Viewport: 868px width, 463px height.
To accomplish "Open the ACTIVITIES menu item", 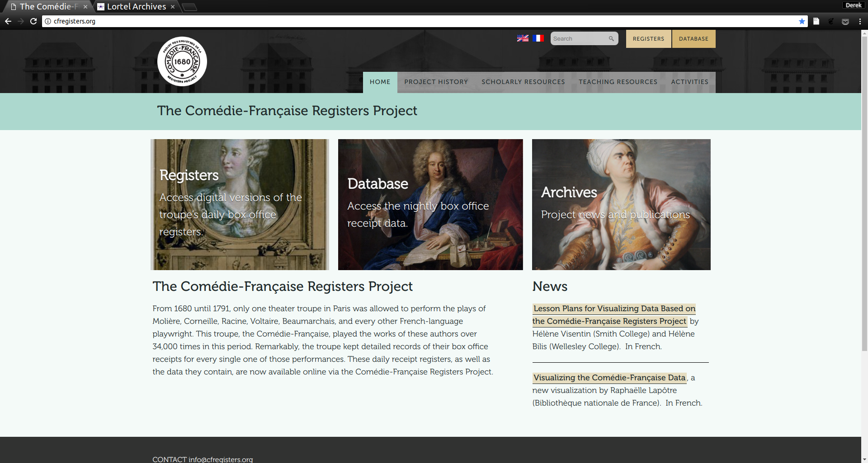I will point(690,82).
